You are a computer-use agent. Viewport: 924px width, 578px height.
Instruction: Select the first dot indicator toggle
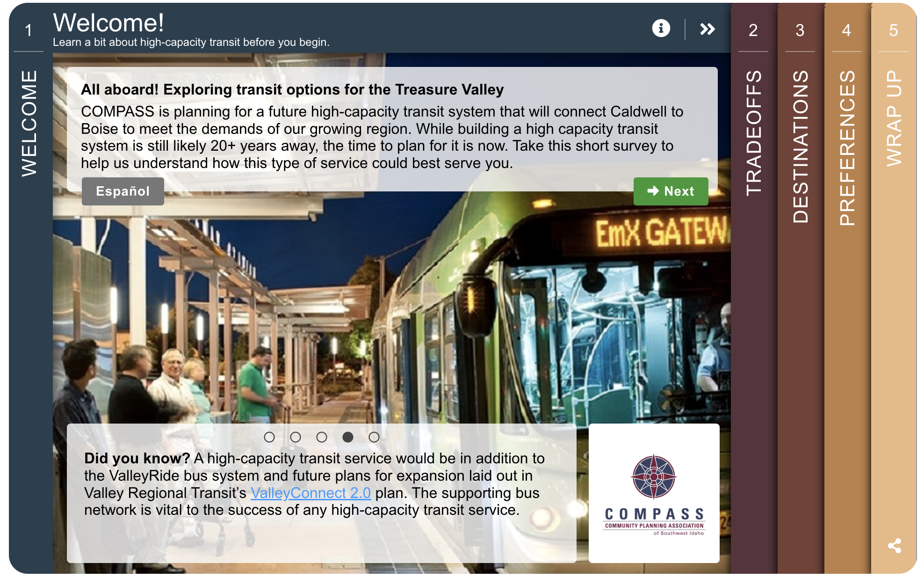click(x=271, y=438)
